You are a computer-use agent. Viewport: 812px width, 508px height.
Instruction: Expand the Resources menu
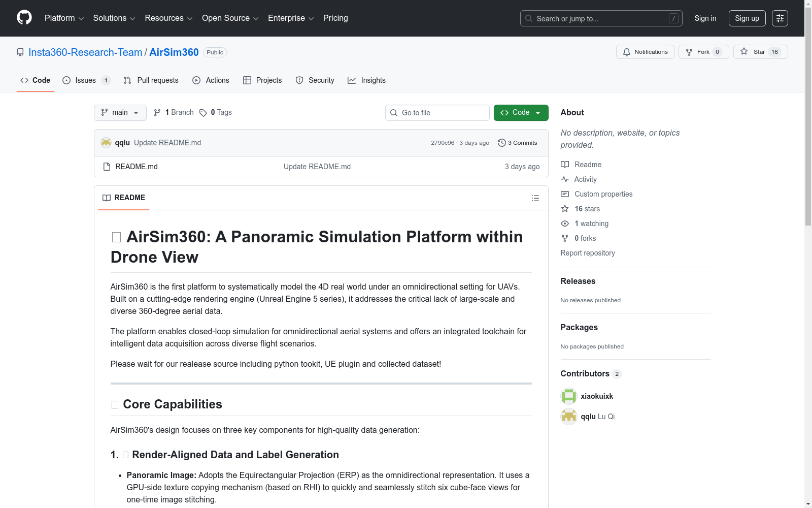point(168,18)
